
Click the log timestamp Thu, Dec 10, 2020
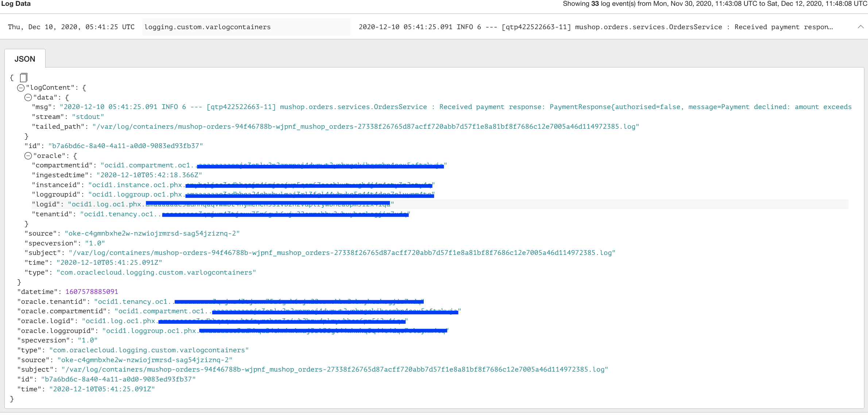tap(71, 27)
